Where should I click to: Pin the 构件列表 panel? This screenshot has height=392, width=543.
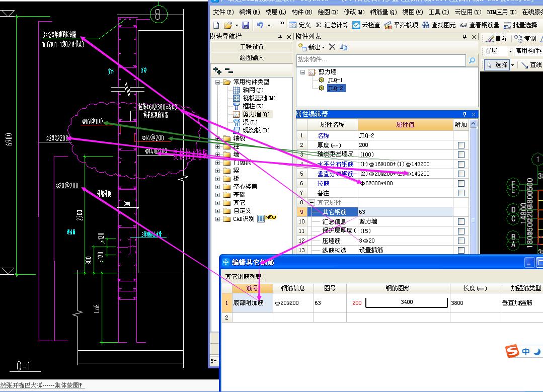(x=464, y=37)
